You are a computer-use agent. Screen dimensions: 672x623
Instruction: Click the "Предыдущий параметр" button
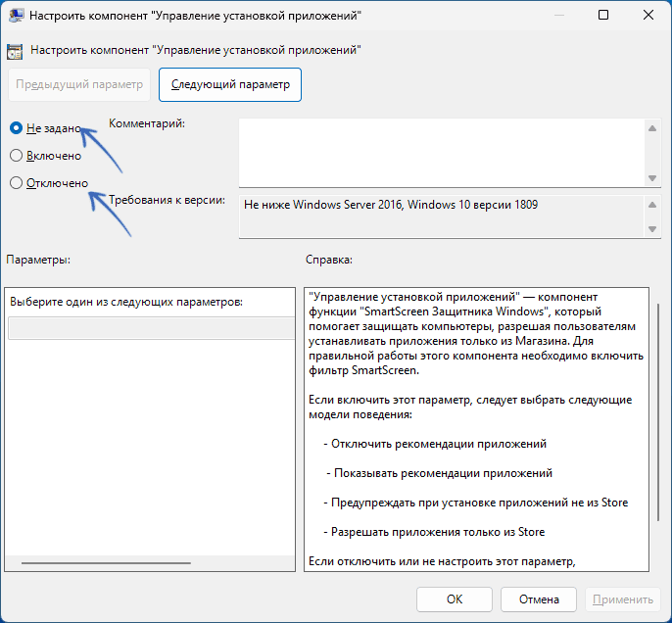pos(79,84)
